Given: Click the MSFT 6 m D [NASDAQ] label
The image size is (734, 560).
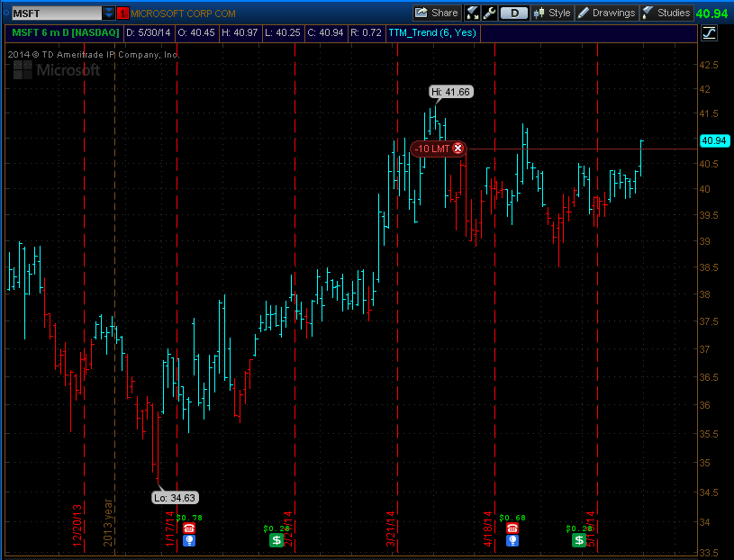Looking at the screenshot, I should (x=66, y=32).
